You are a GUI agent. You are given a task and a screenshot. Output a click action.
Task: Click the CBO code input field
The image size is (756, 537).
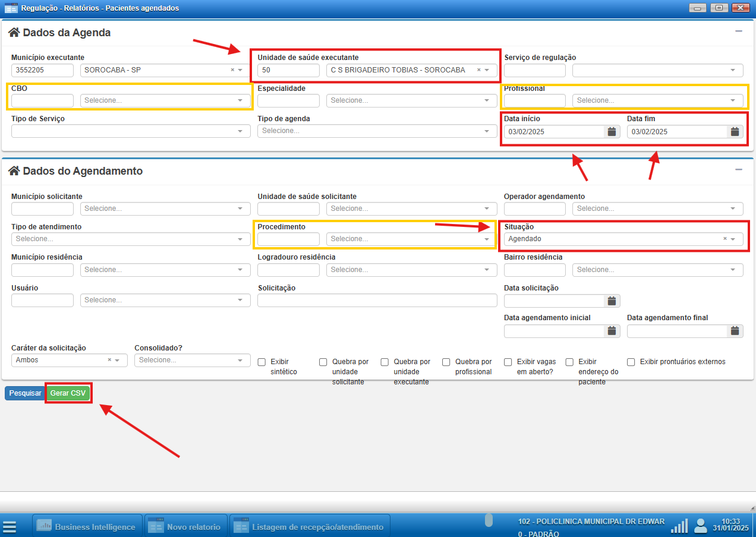pos(42,100)
